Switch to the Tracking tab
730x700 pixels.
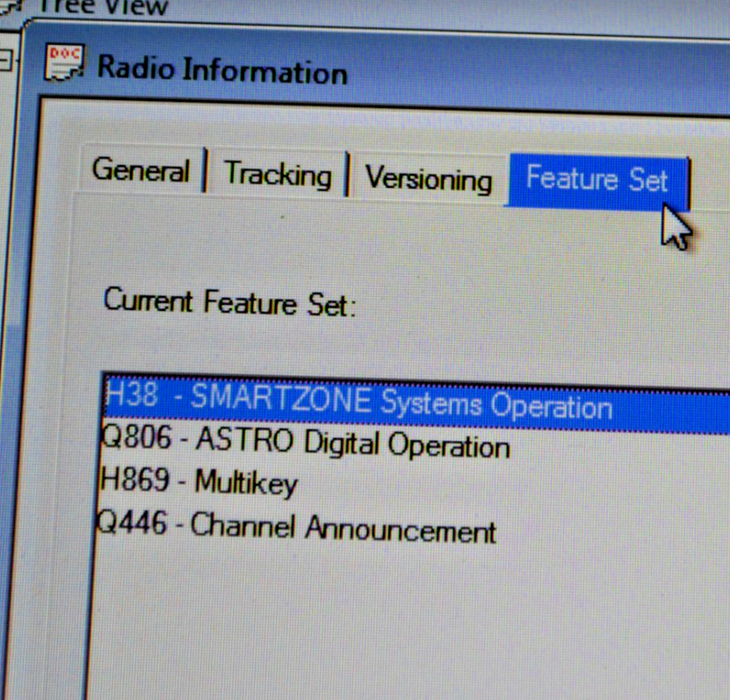(x=278, y=174)
